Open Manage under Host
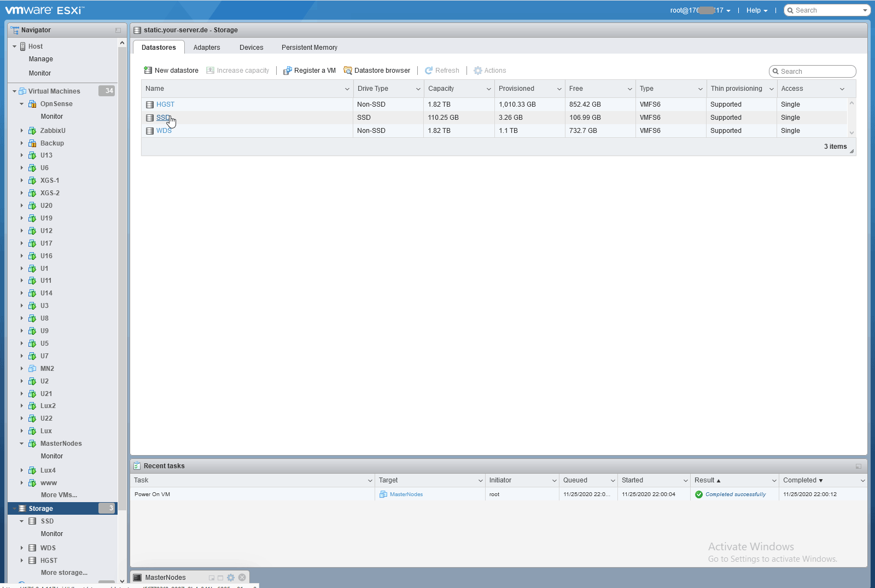 (x=41, y=59)
